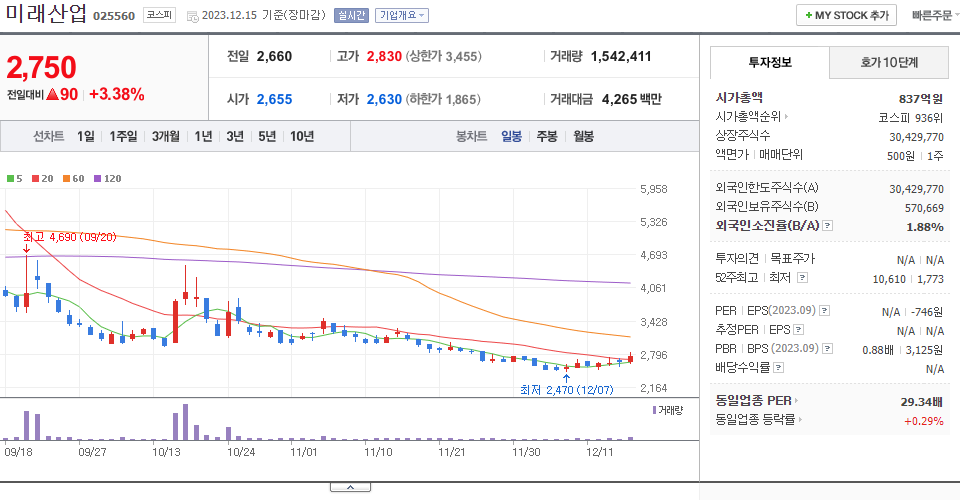Click the 실시간 badge
Viewport: 960px width, 500px height.
tap(351, 15)
